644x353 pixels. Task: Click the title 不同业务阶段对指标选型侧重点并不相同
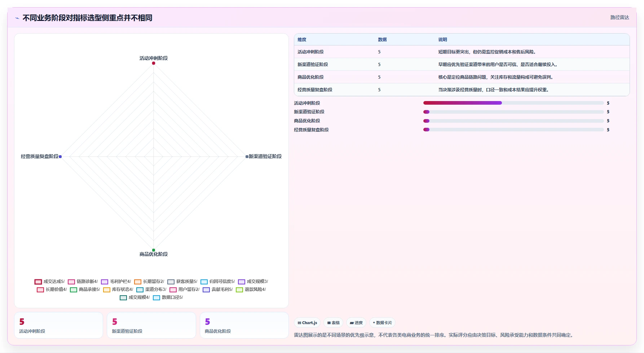point(87,18)
